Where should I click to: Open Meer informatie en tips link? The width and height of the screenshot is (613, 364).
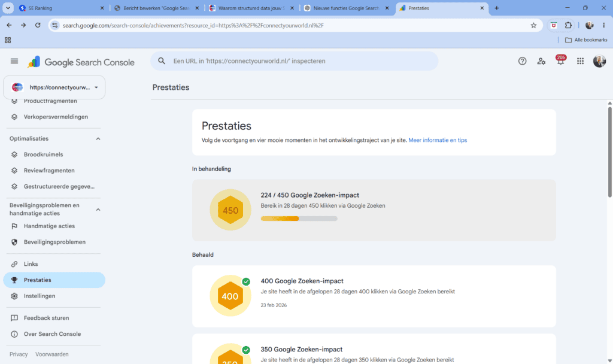click(x=438, y=140)
